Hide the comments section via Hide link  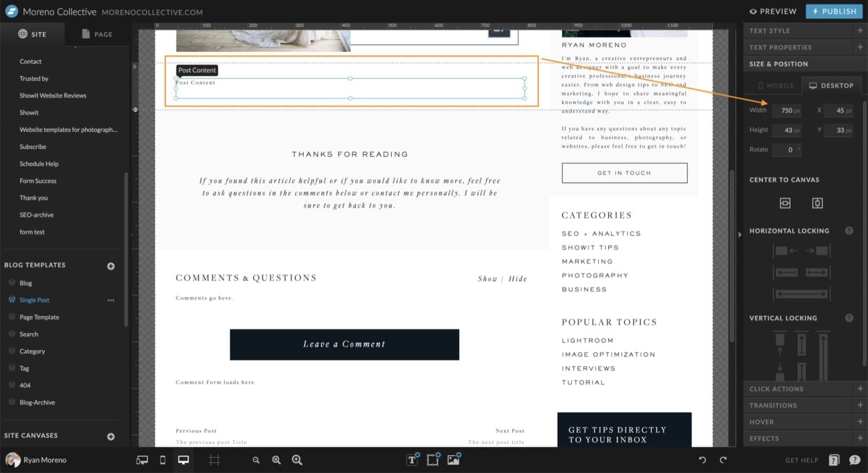coord(517,278)
